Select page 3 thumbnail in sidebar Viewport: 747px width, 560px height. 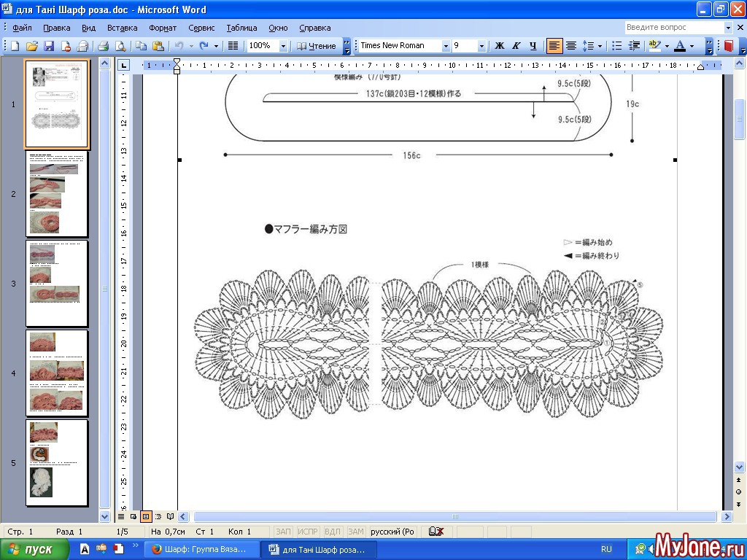tap(57, 283)
